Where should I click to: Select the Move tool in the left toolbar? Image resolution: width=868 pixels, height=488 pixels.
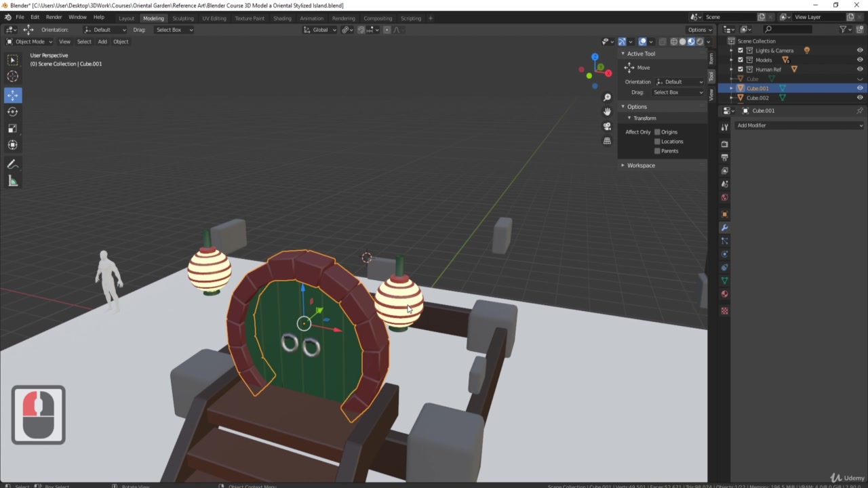click(12, 96)
